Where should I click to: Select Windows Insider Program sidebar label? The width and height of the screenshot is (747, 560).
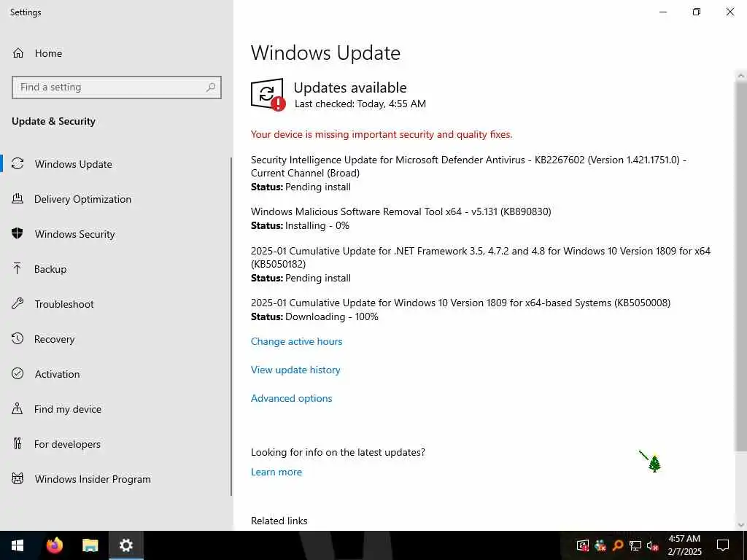(x=93, y=479)
